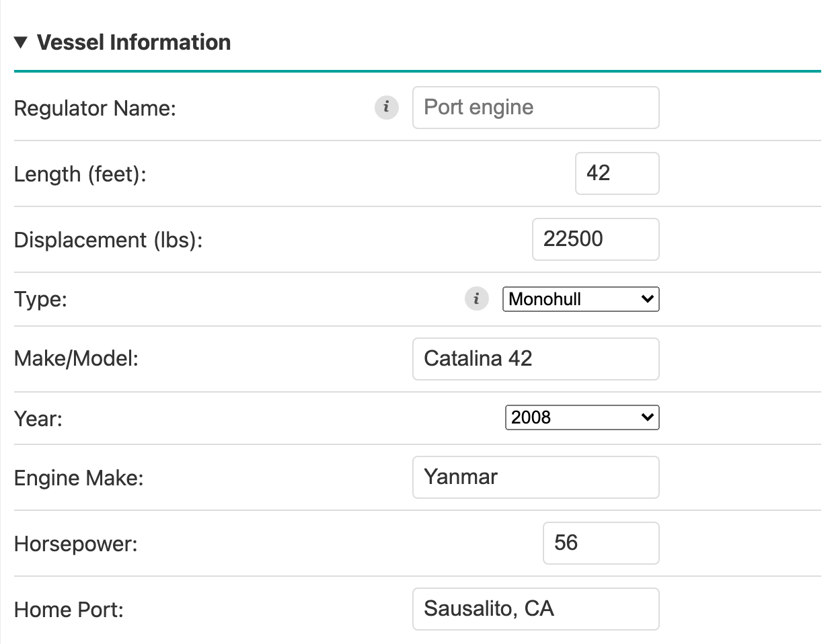Click the Year: label

tap(38, 419)
